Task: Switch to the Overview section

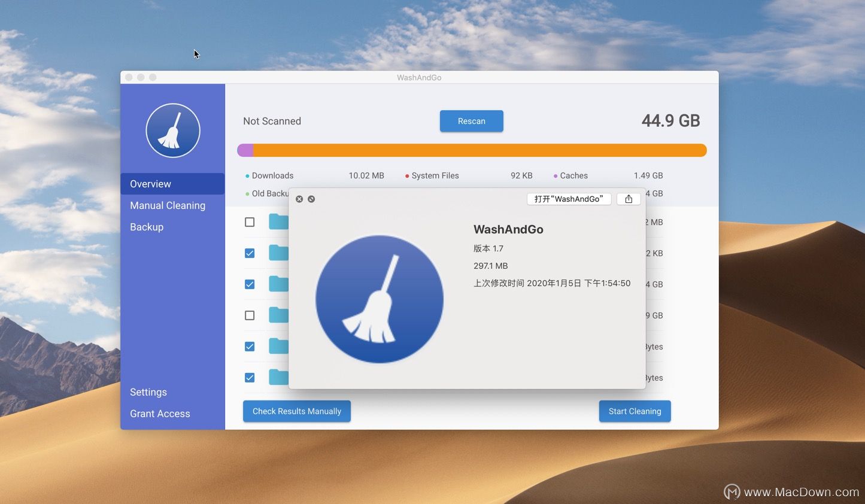Action: 172,184
